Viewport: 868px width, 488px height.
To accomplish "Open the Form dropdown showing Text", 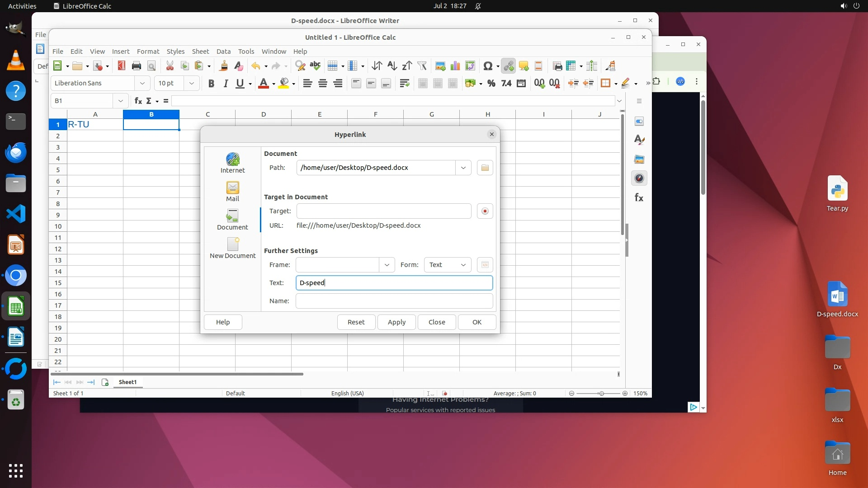I will click(x=447, y=265).
